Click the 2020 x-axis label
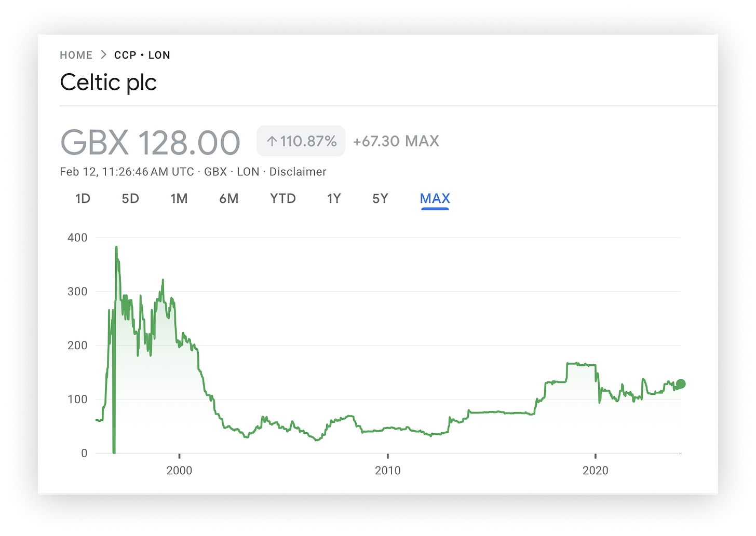756x536 pixels. (596, 471)
